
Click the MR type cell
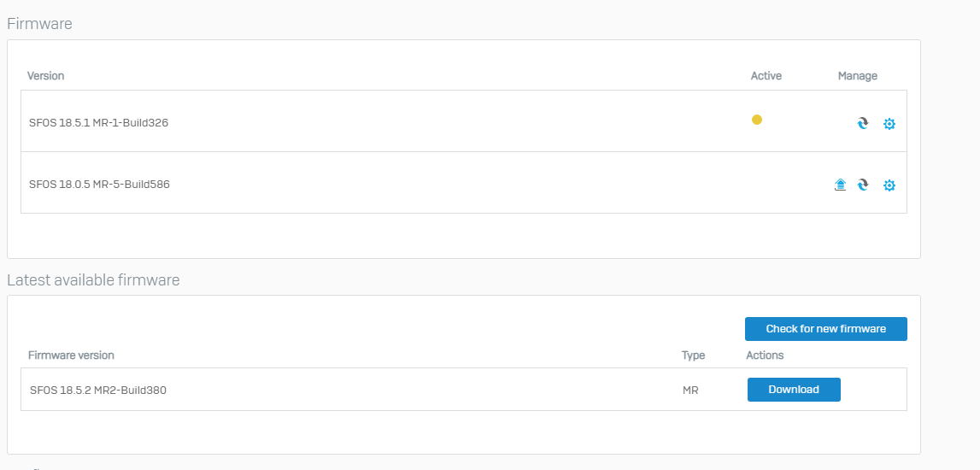coord(690,391)
